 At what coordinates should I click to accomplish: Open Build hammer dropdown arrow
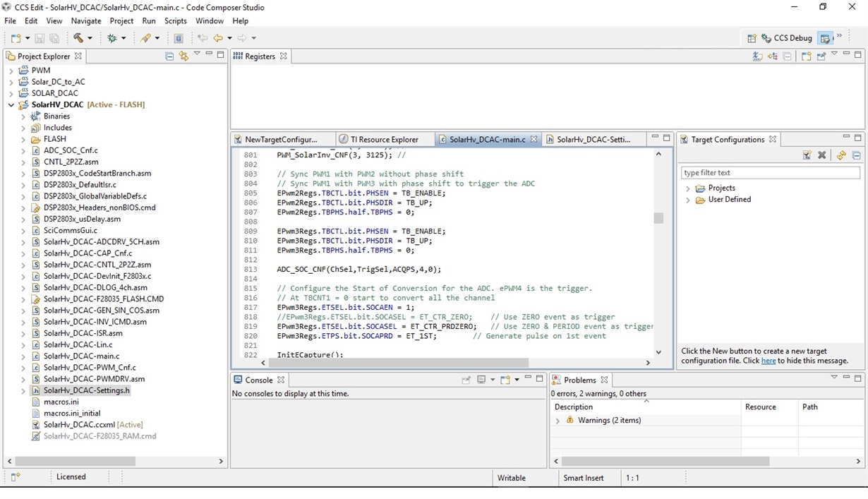click(x=90, y=38)
